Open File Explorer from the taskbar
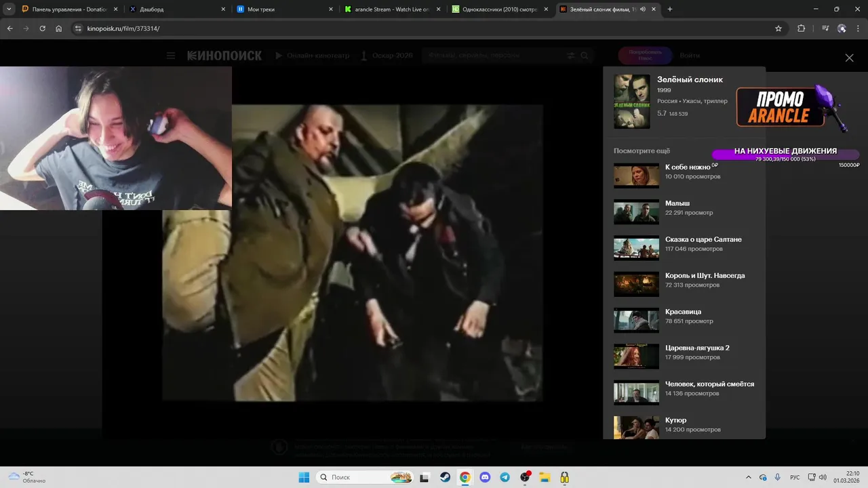This screenshot has height=488, width=868. [545, 477]
